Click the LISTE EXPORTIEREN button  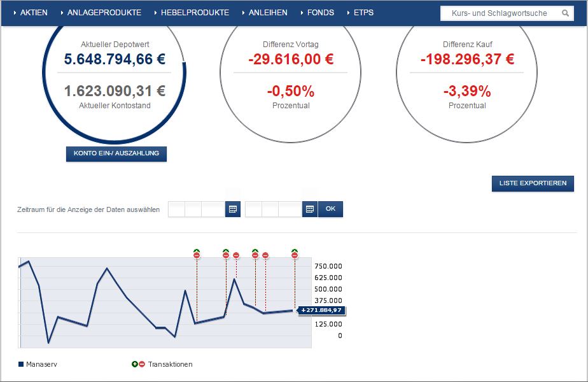(x=533, y=183)
